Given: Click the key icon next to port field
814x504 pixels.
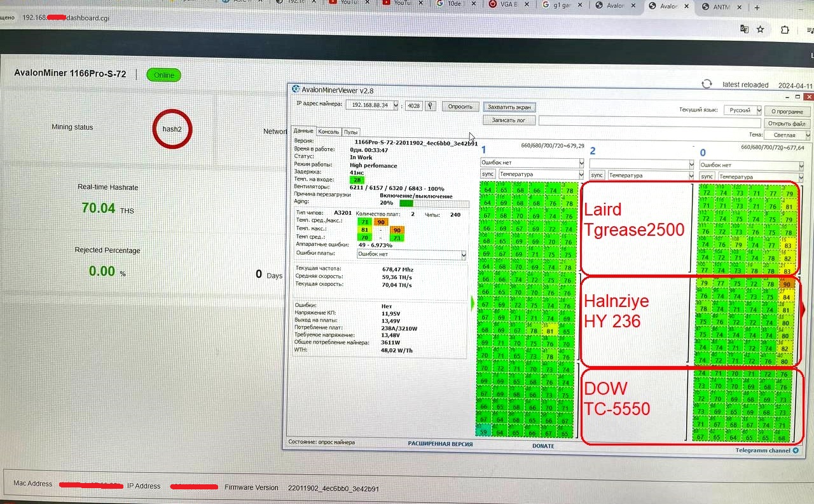Looking at the screenshot, I should click(x=431, y=106).
